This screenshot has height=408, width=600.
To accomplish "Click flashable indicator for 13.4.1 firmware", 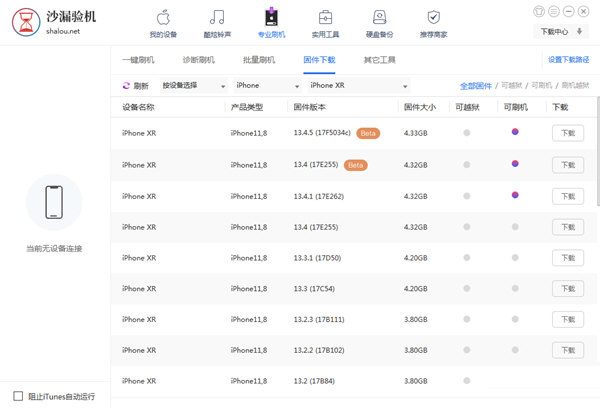I will coord(515,195).
